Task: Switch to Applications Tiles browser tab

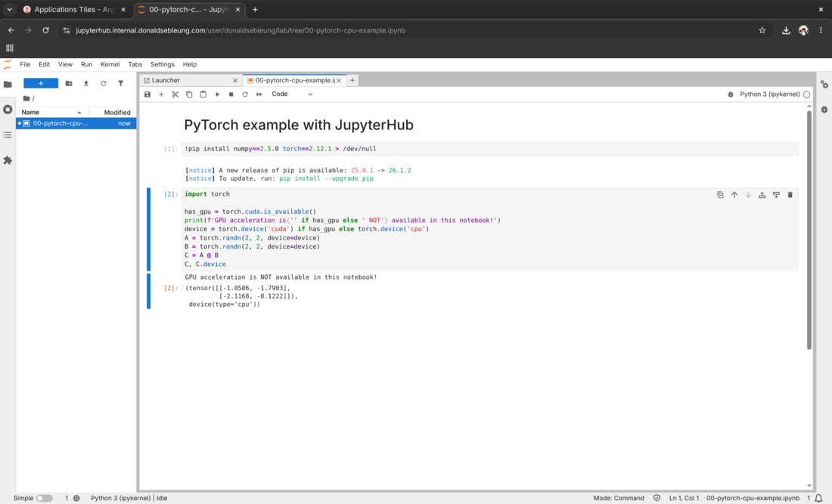Action: point(74,10)
